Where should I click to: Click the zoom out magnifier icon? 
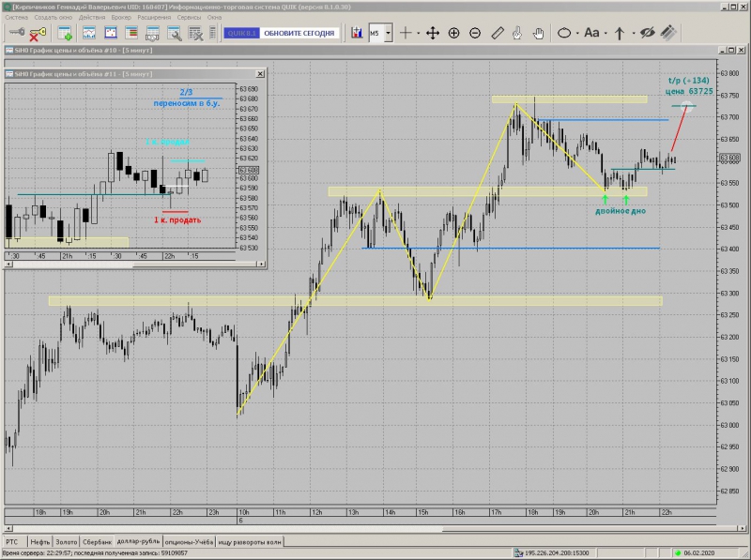click(x=475, y=33)
